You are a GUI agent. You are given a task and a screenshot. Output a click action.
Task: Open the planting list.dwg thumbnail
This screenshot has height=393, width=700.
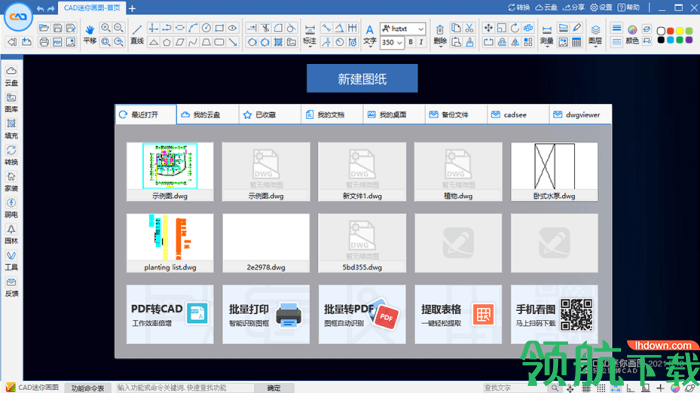click(x=170, y=243)
